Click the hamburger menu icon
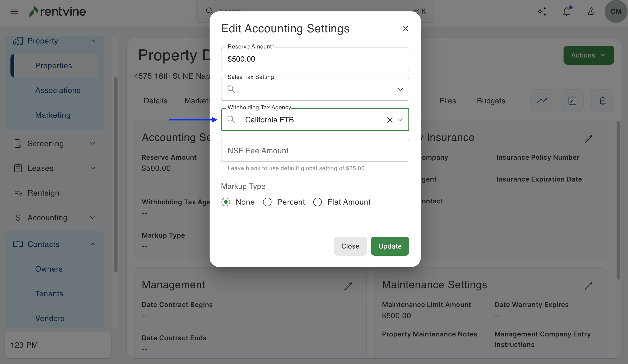Image resolution: width=628 pixels, height=364 pixels. 14,11
